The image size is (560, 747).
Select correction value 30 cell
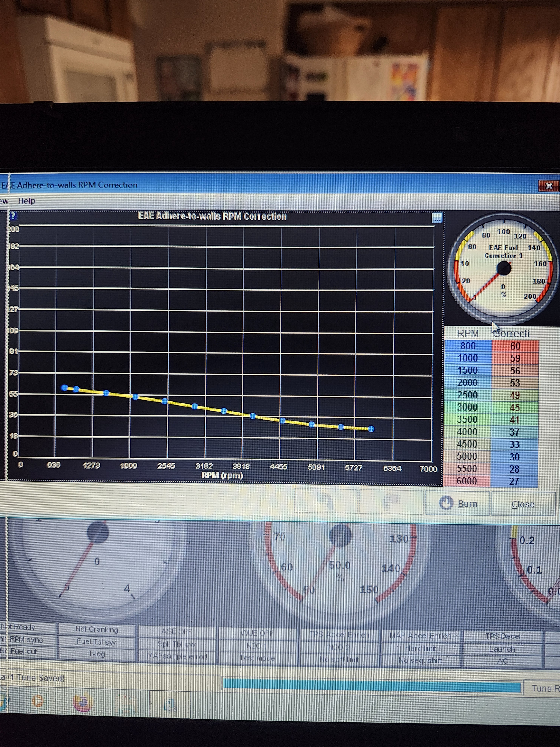(x=514, y=457)
